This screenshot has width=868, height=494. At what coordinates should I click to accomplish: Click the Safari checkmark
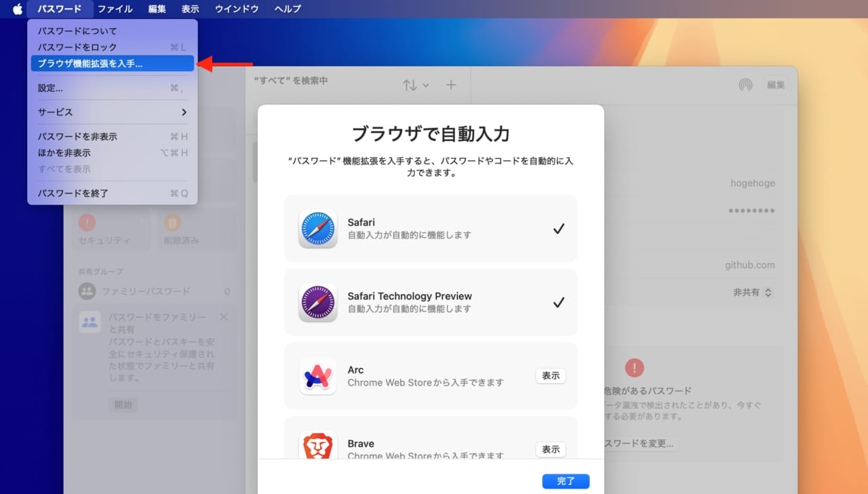559,228
